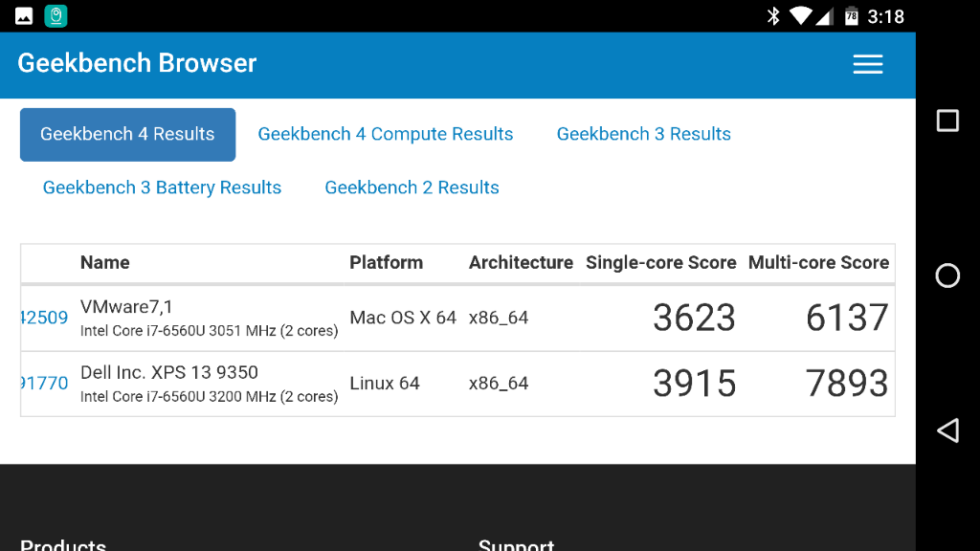
Task: Open the teal app notification icon
Action: pyautogui.click(x=56, y=15)
